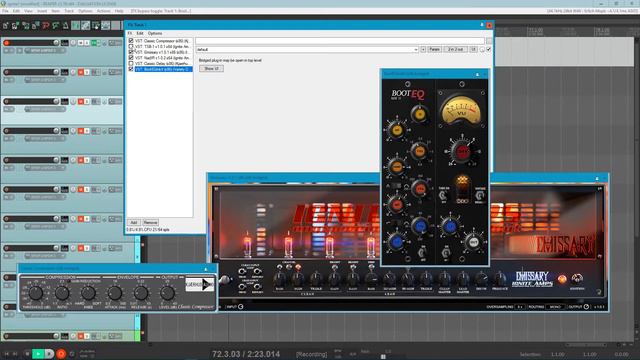Open the Actions menu in REAPER menu bar
640x360 pixels.
(103, 11)
